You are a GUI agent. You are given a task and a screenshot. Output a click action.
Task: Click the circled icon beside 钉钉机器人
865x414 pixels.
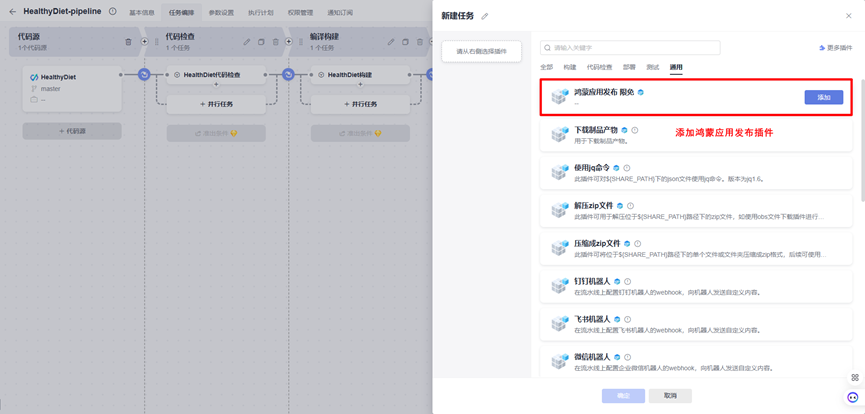[x=627, y=281]
